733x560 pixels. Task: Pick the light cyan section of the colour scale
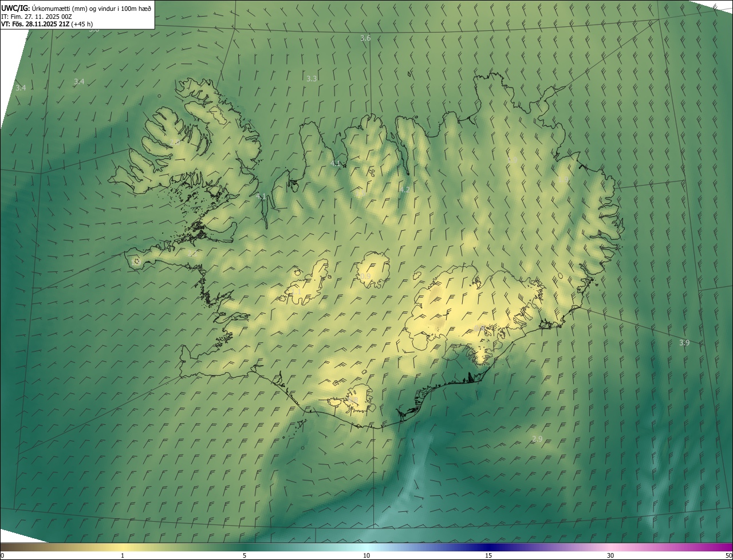[x=366, y=547]
